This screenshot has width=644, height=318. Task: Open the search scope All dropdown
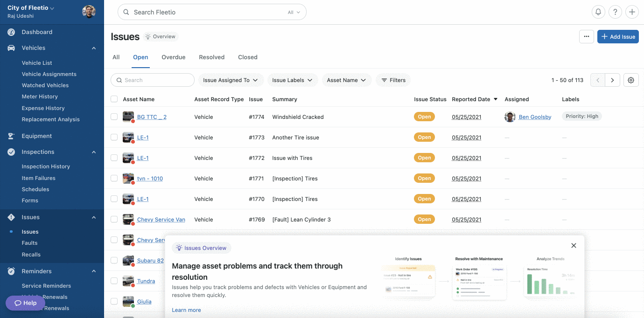point(294,13)
